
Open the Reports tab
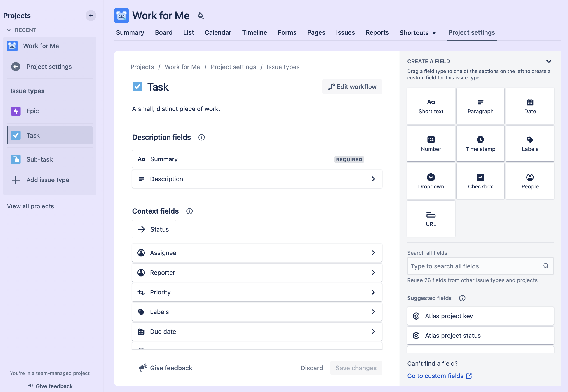tap(377, 32)
